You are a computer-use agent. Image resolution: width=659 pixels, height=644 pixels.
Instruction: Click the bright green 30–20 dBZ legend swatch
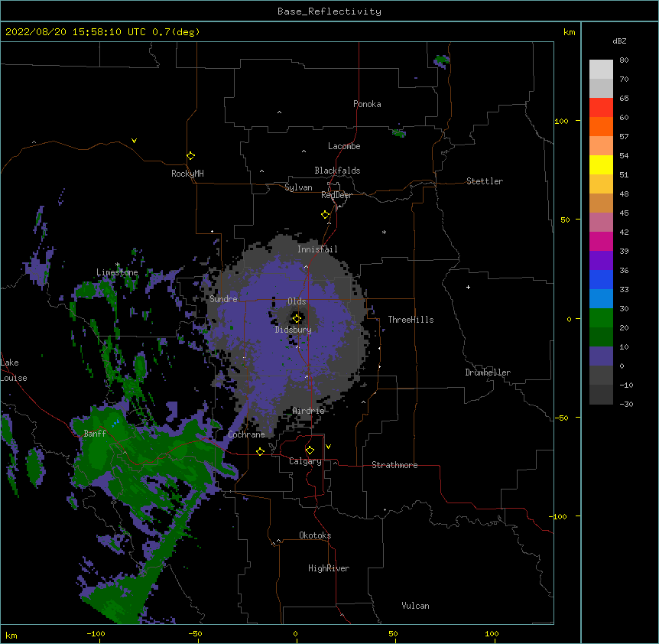(601, 318)
